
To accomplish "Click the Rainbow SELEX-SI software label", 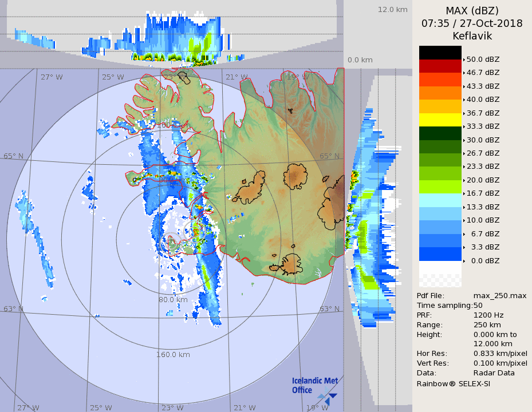I will pos(453,383).
